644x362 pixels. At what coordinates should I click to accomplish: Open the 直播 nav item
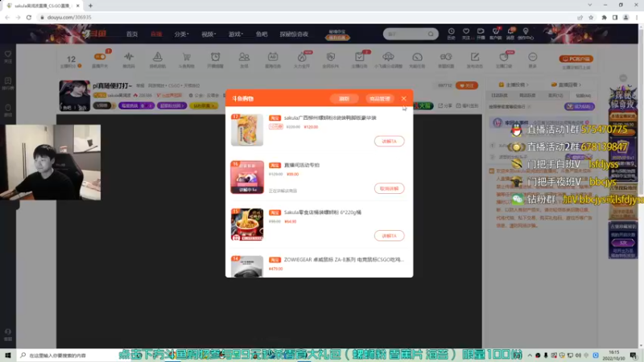point(156,34)
